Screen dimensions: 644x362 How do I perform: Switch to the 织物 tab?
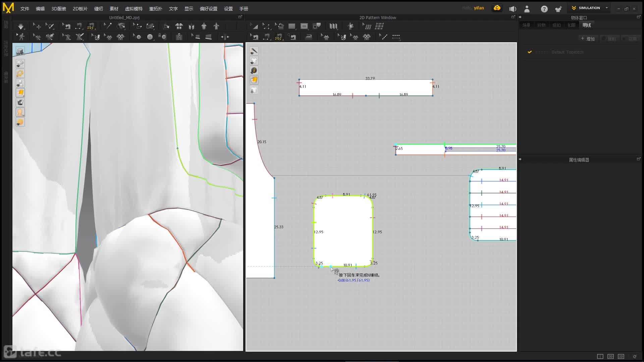[x=541, y=25]
